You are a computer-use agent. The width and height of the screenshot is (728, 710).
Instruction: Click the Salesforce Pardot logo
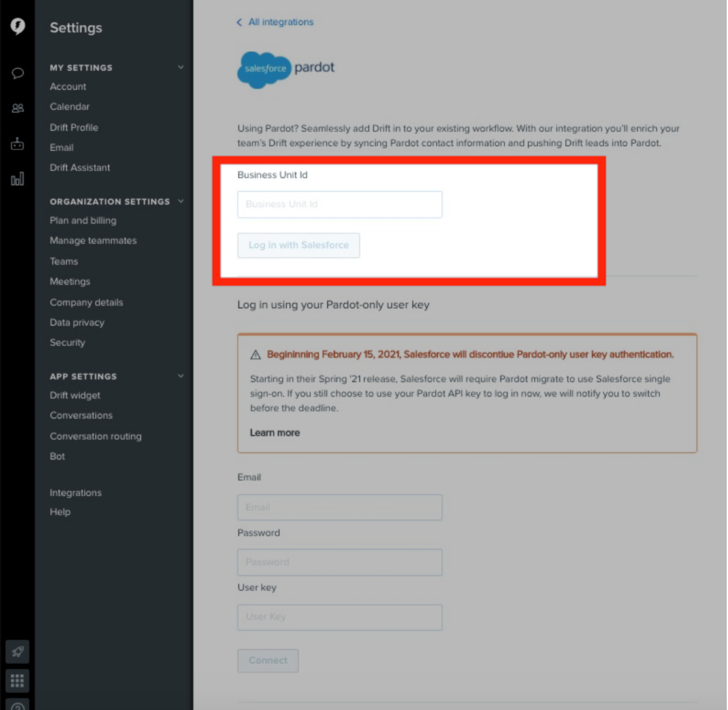[x=286, y=70]
